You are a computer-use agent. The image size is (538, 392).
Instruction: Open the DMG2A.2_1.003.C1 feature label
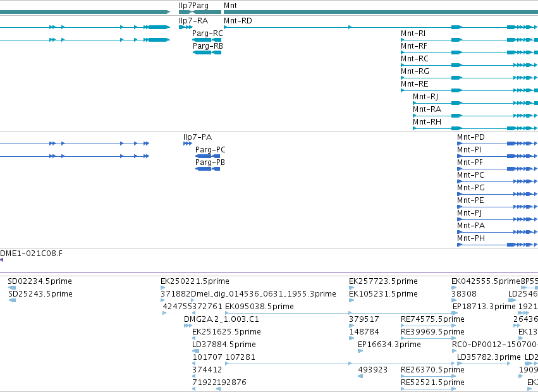221,319
